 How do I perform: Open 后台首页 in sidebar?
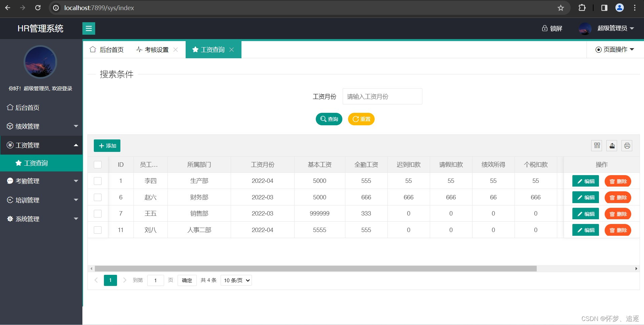click(41, 107)
